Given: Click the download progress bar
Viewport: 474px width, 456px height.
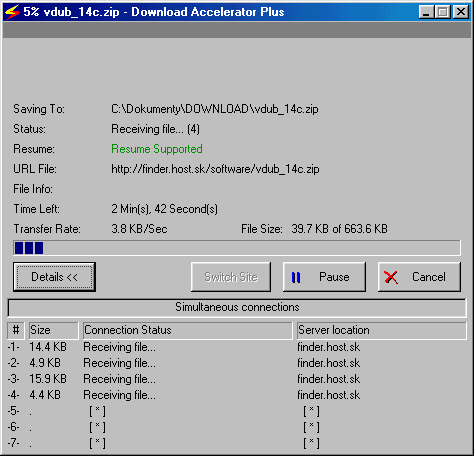Looking at the screenshot, I should pyautogui.click(x=237, y=248).
